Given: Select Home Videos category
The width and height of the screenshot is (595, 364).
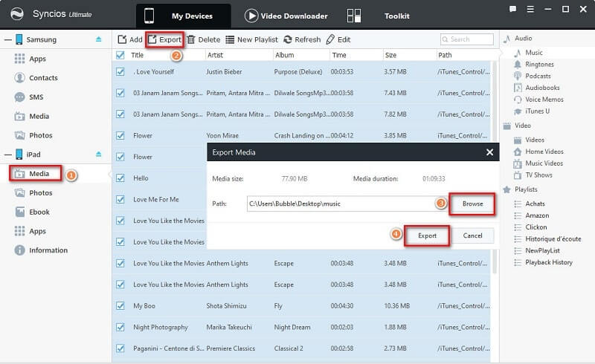Looking at the screenshot, I should click(x=544, y=152).
